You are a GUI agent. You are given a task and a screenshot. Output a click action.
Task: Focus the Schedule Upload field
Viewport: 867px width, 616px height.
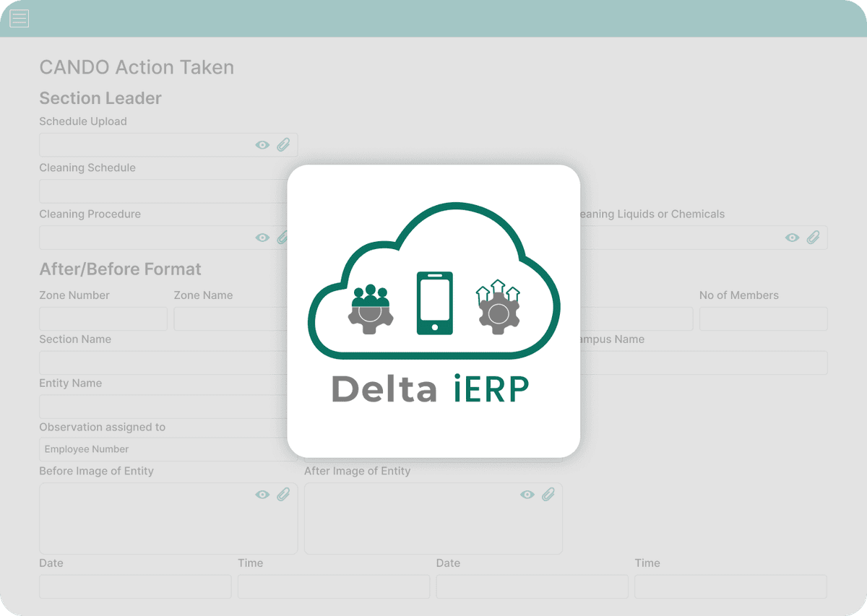(x=168, y=145)
